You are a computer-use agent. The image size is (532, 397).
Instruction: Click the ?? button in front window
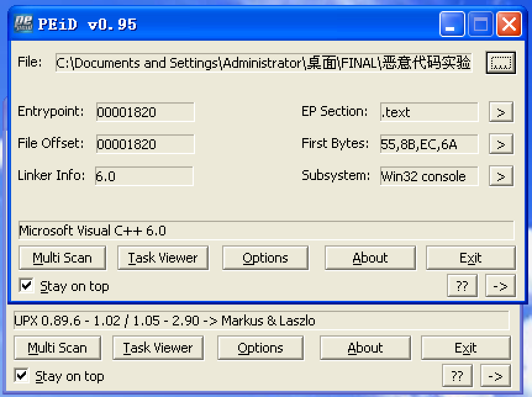tap(462, 286)
